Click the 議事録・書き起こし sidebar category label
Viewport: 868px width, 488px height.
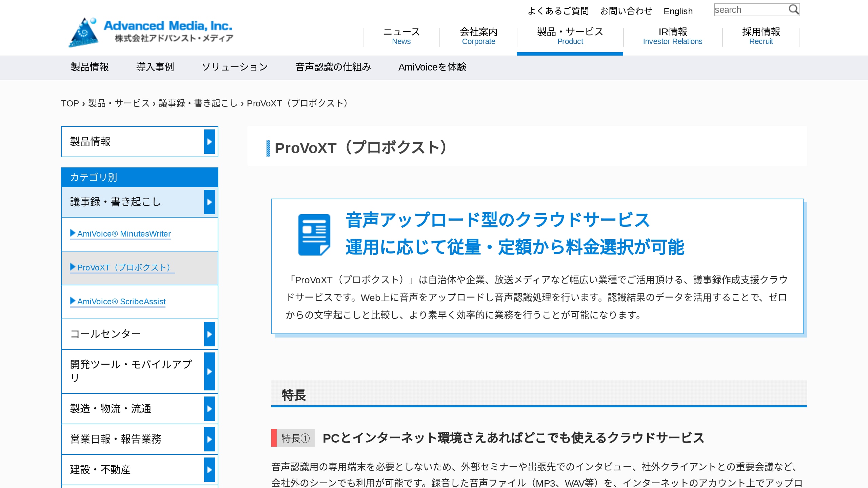point(116,202)
